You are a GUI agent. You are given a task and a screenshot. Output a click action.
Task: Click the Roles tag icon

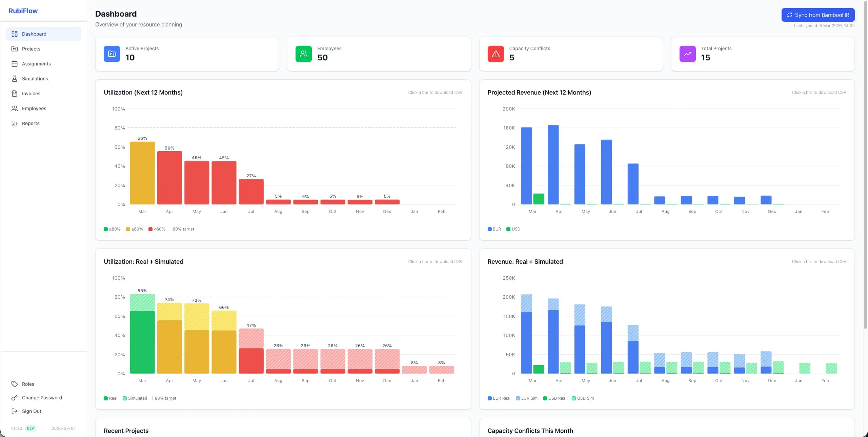tap(15, 384)
